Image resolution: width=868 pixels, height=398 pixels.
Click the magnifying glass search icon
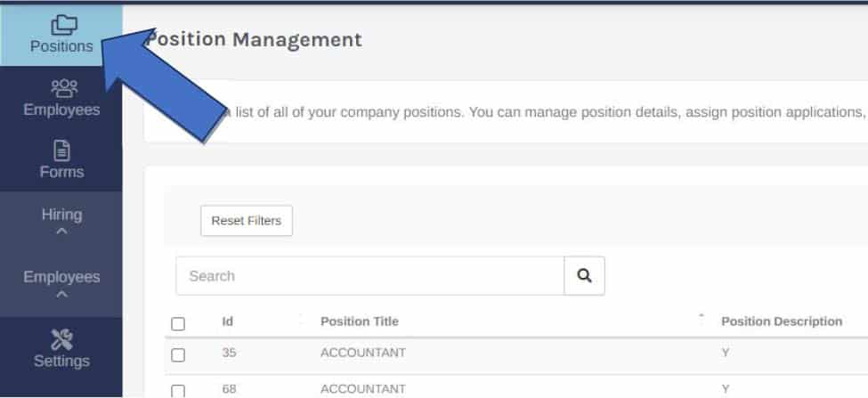[585, 276]
